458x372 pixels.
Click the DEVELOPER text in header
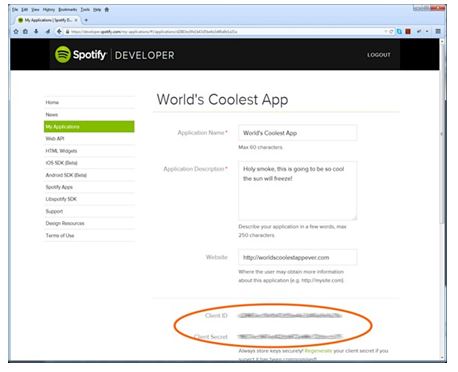pos(144,55)
